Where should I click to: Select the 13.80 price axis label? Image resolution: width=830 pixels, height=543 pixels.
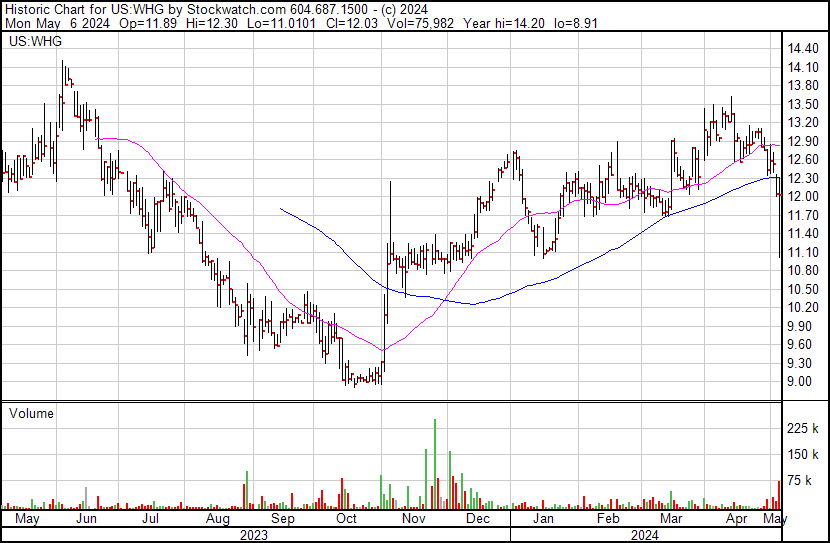click(803, 86)
